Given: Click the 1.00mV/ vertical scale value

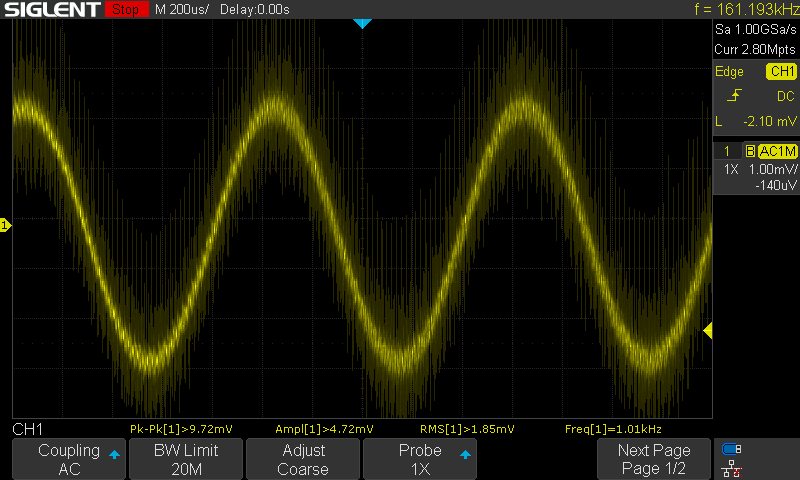Looking at the screenshot, I should pyautogui.click(x=772, y=169).
